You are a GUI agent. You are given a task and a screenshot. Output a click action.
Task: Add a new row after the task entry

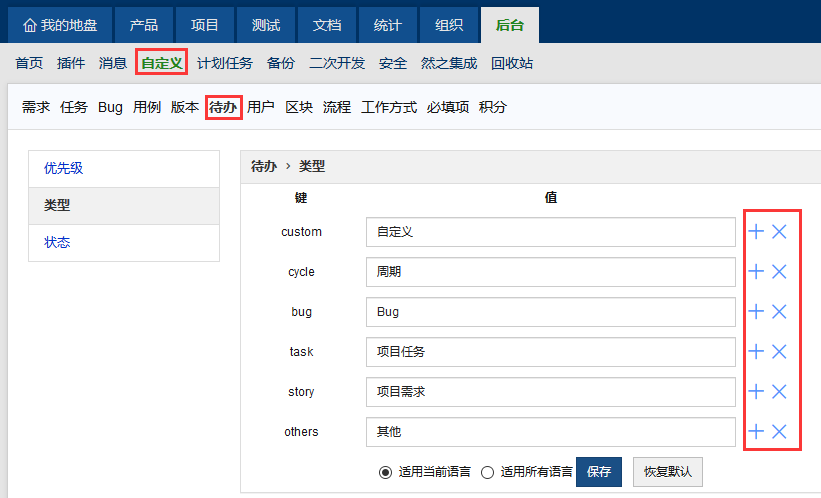(x=756, y=351)
